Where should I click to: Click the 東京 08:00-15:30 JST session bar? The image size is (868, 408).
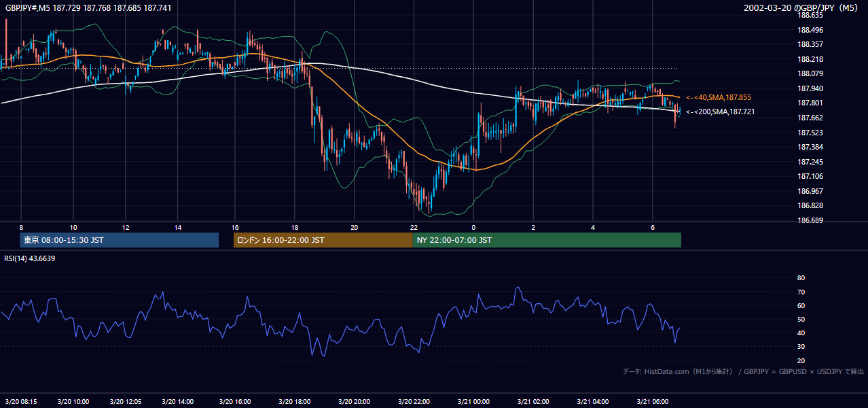click(119, 240)
